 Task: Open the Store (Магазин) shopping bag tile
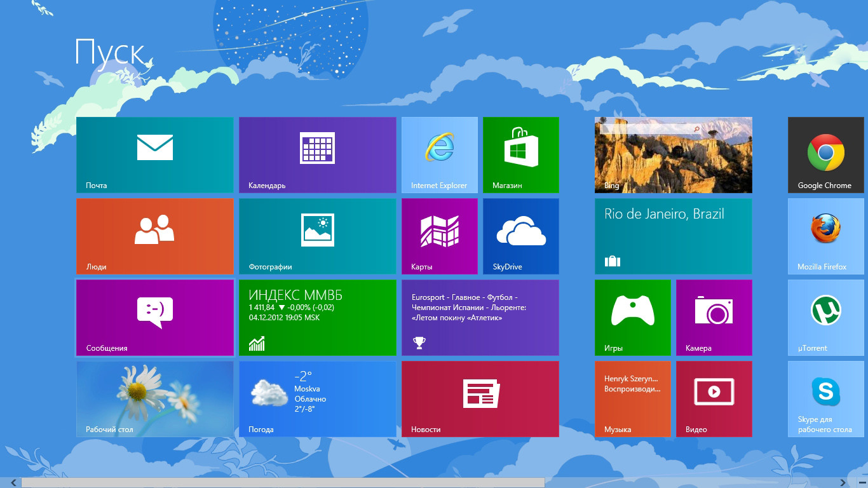(520, 154)
